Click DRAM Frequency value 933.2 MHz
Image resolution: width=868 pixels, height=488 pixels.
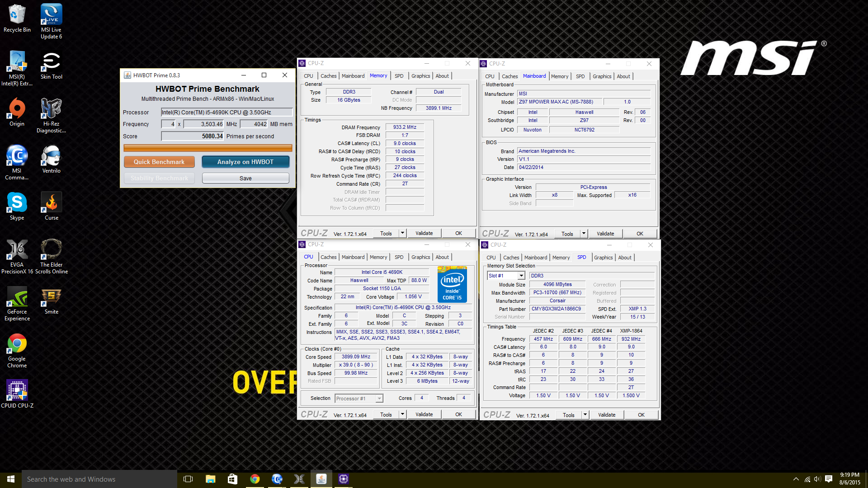[x=405, y=127]
